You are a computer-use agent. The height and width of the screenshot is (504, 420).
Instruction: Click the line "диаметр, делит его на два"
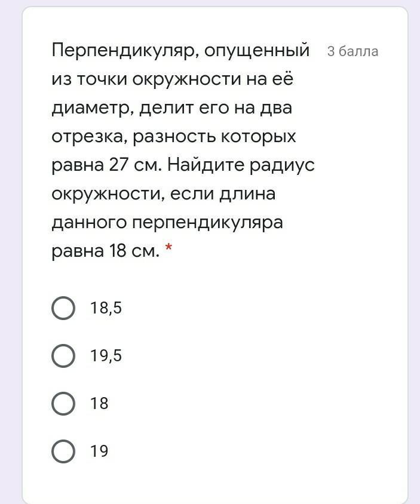click(x=172, y=108)
